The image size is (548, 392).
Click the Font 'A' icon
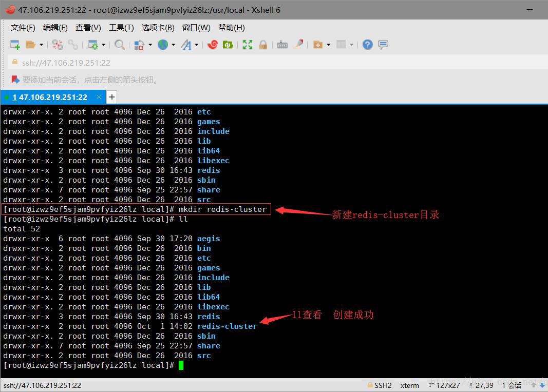point(186,45)
